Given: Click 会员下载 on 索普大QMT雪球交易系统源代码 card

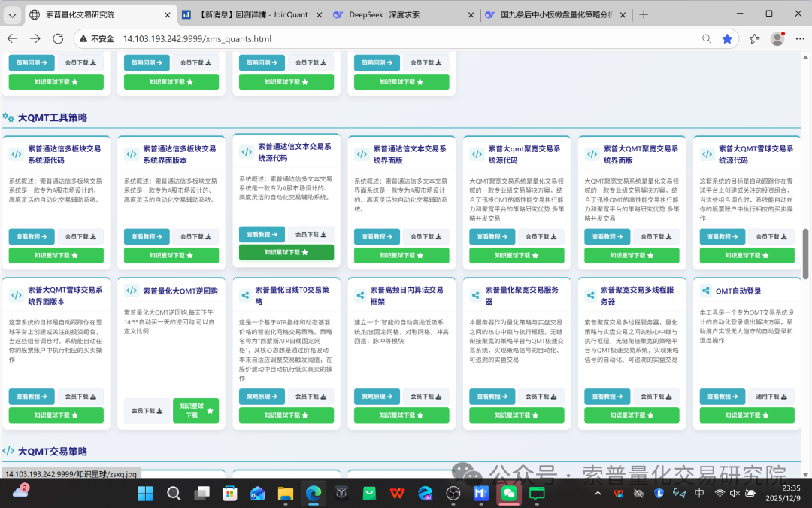Looking at the screenshot, I should pyautogui.click(x=771, y=236).
